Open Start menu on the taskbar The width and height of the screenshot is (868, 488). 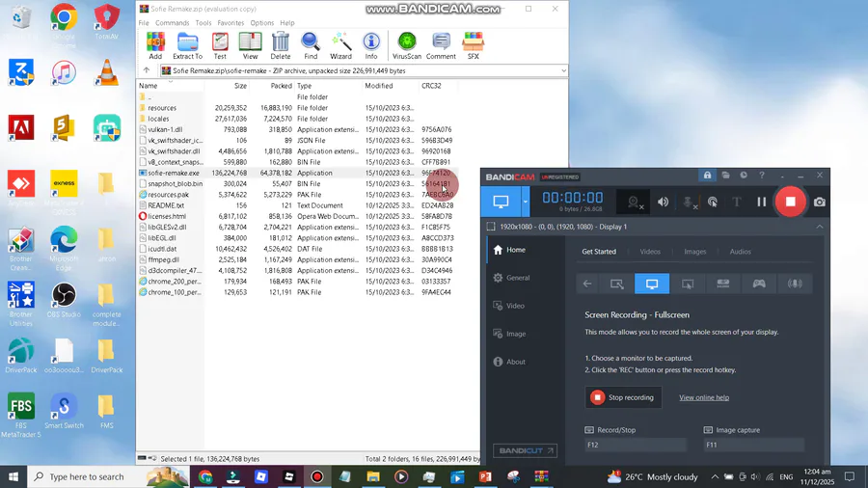point(14,476)
